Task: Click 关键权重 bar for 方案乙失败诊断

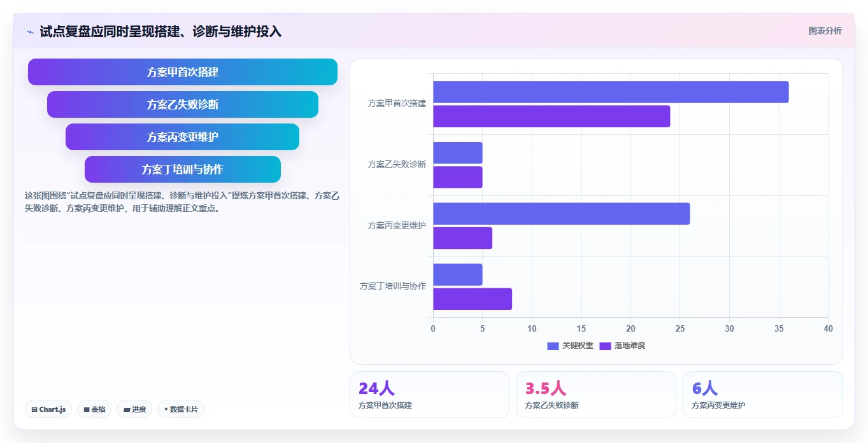Action: coord(458,153)
